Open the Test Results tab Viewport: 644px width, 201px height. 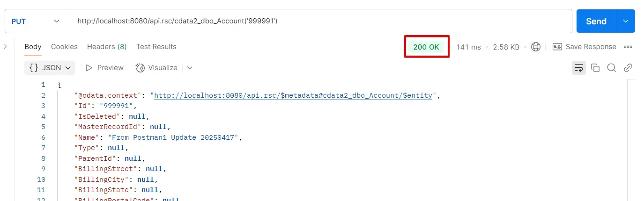[156, 47]
